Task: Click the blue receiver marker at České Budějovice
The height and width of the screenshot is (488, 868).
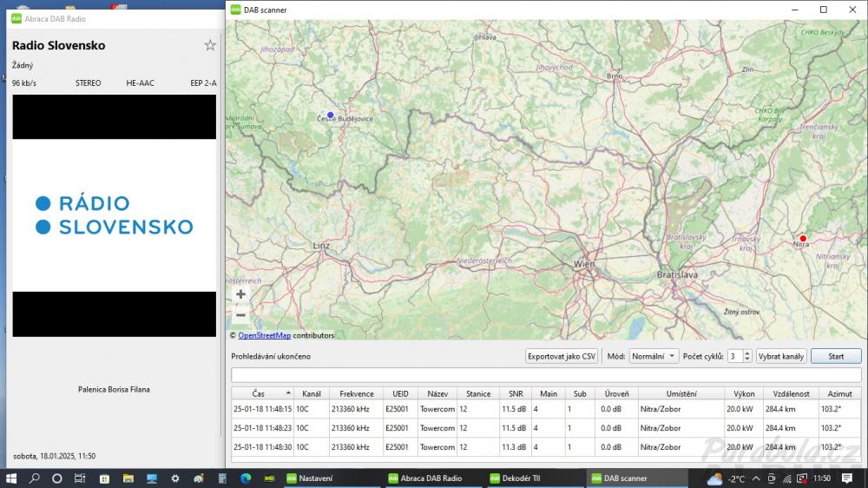Action: pyautogui.click(x=331, y=115)
